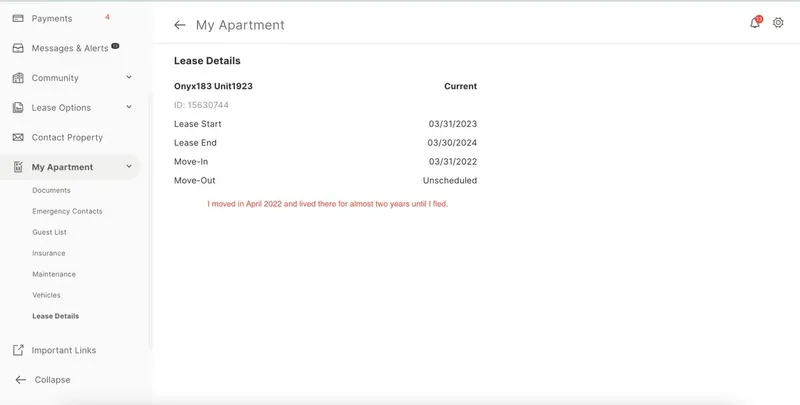Click the My Apartment clipboard icon
This screenshot has height=405, width=800.
click(18, 167)
